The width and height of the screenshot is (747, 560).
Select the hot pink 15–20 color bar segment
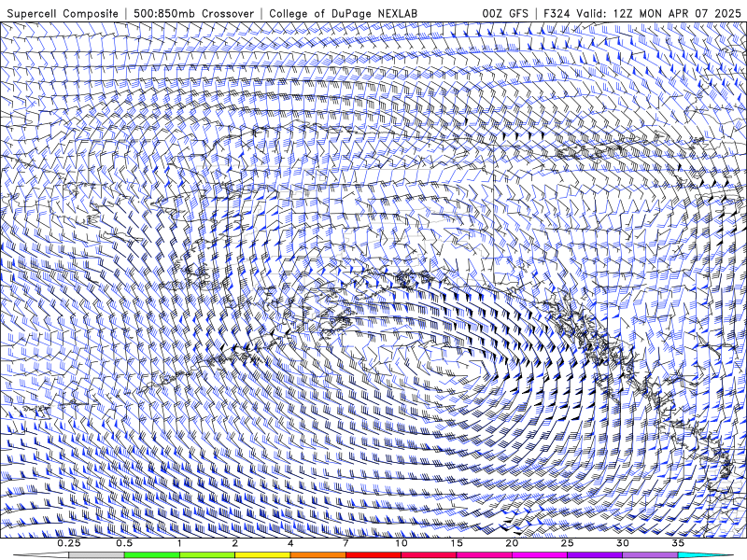[484, 555]
